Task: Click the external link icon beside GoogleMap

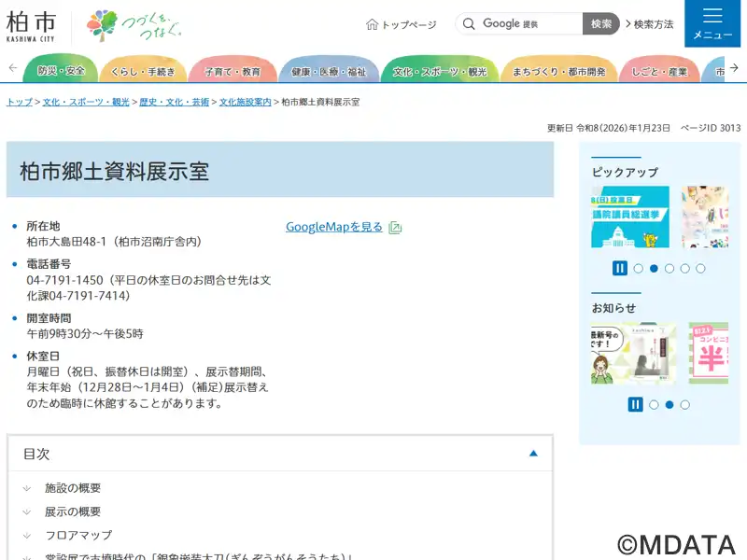Action: 395,228
